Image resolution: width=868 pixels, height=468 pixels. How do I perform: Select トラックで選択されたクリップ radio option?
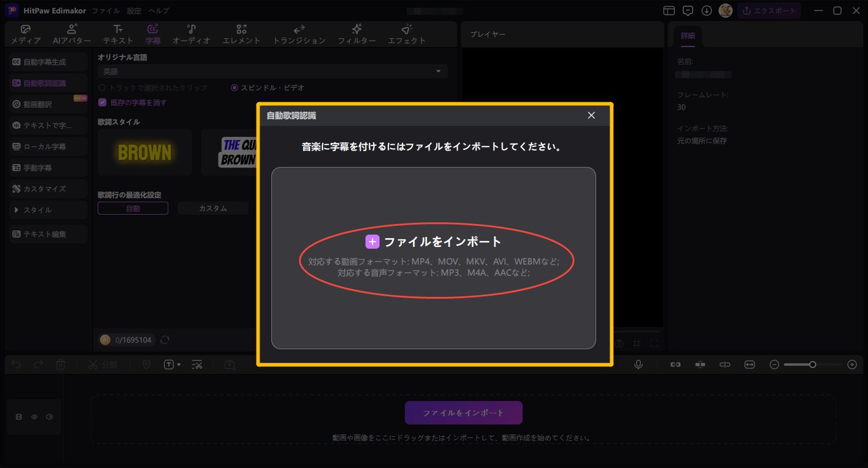102,88
